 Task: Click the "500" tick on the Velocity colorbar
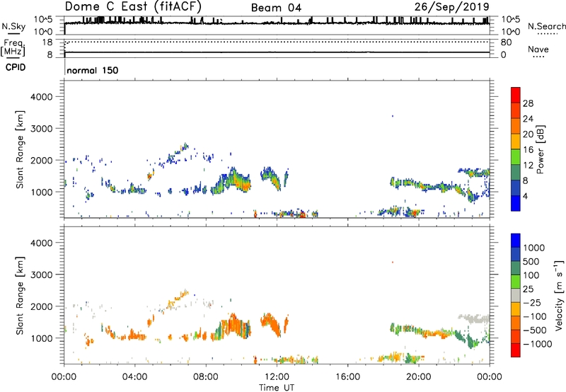pyautogui.click(x=531, y=261)
